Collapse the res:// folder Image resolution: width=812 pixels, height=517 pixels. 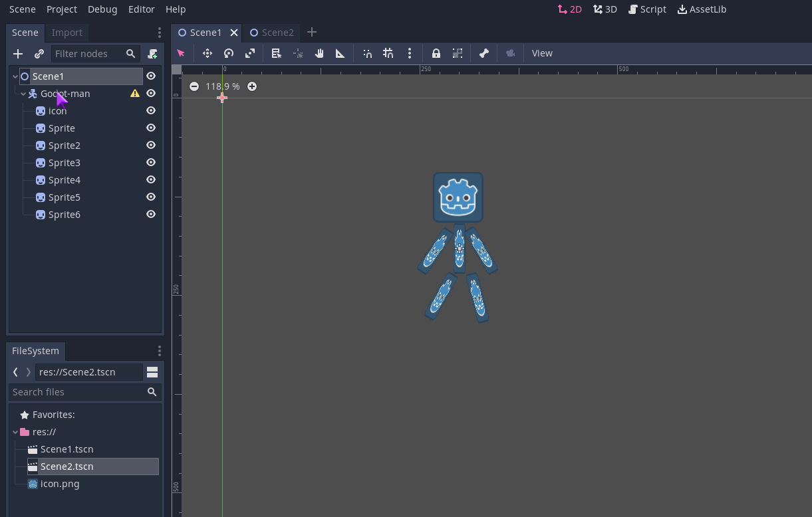(x=15, y=432)
